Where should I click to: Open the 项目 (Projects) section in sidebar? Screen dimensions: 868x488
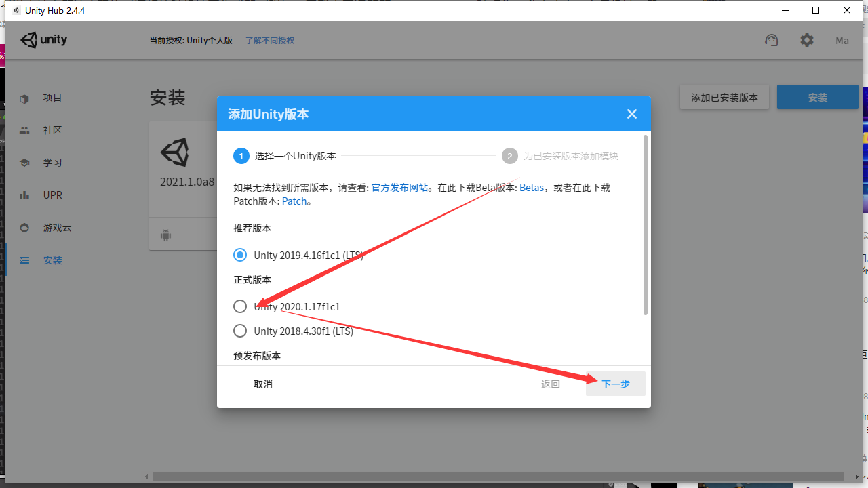pos(52,97)
